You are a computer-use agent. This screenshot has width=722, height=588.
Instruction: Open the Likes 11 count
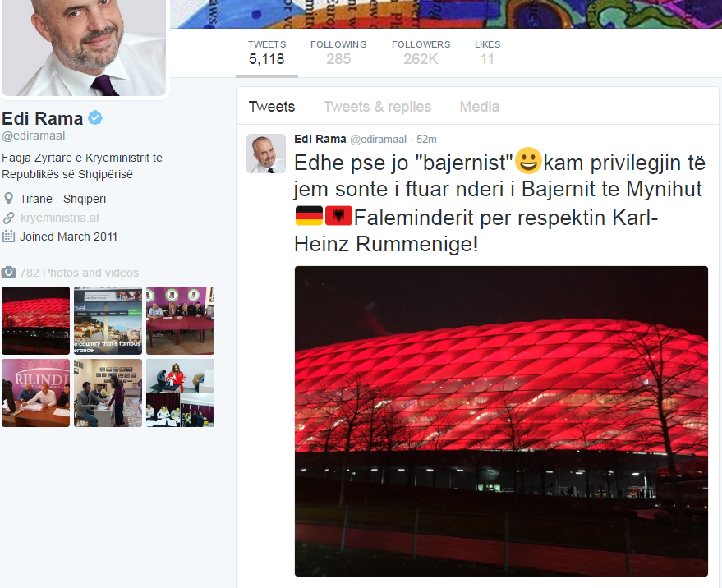487,53
